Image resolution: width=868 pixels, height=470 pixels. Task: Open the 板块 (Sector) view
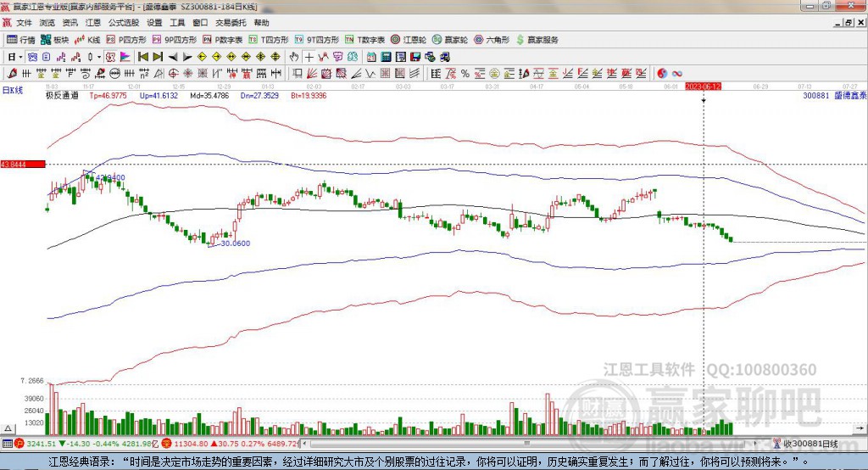point(55,40)
